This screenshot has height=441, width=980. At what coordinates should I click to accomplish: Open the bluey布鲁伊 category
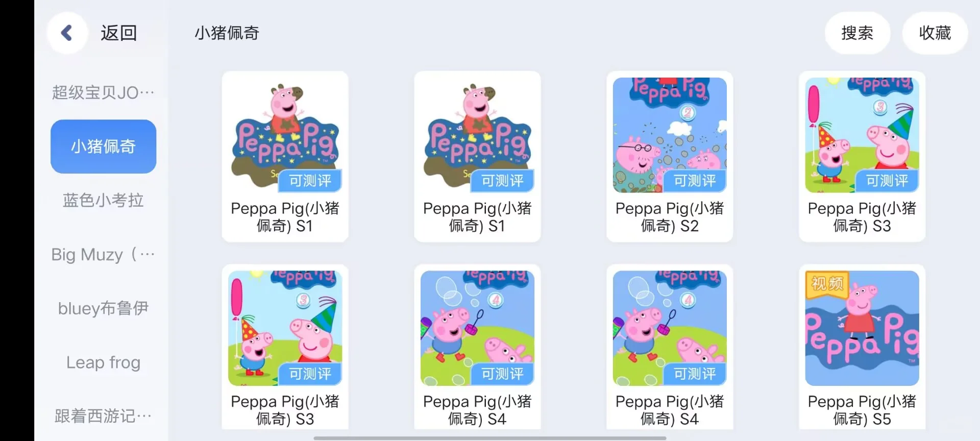pos(103,308)
